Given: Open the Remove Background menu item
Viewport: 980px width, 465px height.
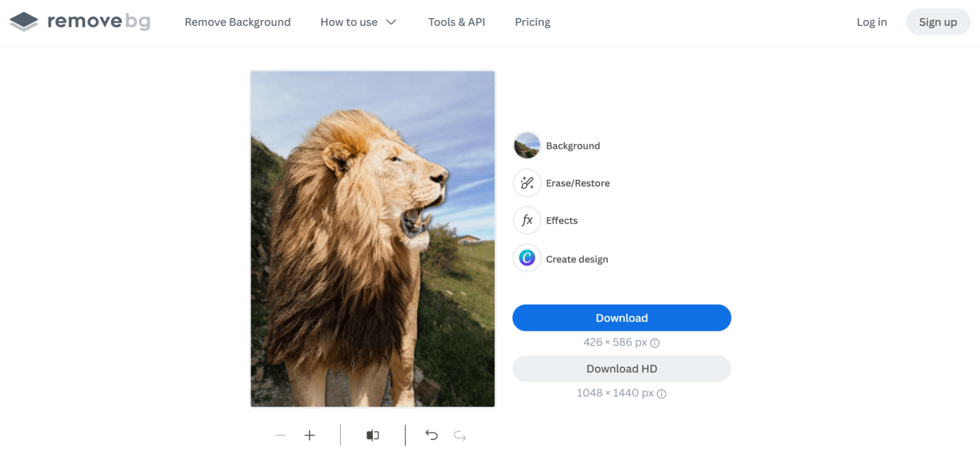Looking at the screenshot, I should click(x=237, y=22).
